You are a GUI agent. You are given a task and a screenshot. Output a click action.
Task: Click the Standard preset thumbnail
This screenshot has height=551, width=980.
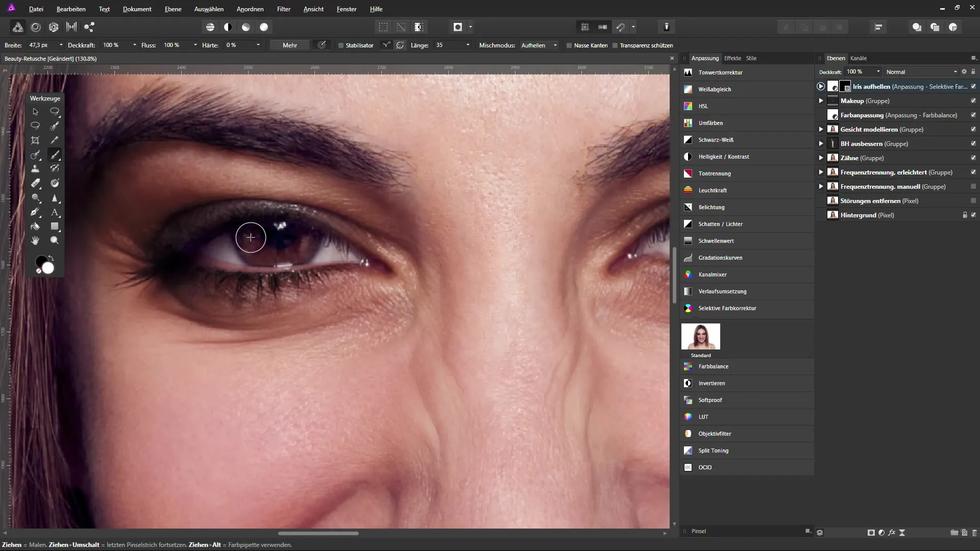pos(701,336)
